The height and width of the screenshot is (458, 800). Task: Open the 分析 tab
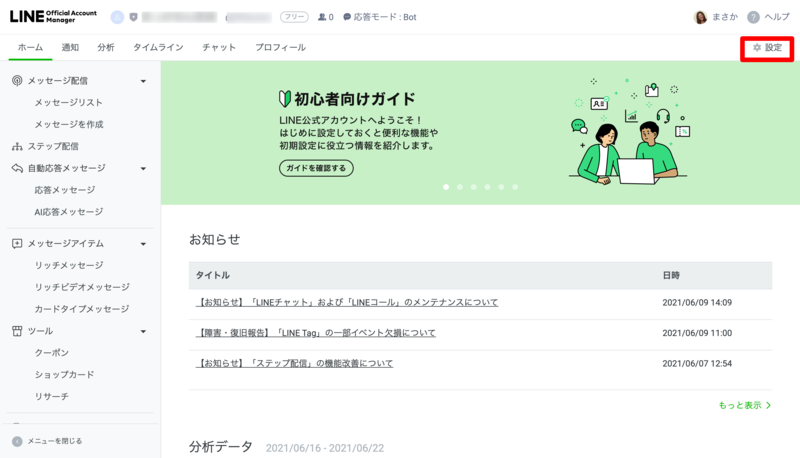point(106,47)
